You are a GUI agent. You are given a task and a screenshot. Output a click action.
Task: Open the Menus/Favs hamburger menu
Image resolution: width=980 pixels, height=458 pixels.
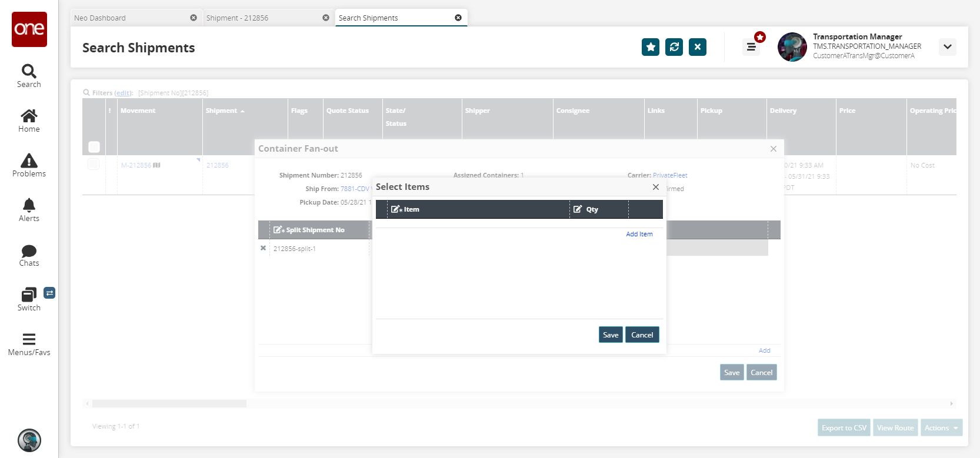[x=29, y=339]
